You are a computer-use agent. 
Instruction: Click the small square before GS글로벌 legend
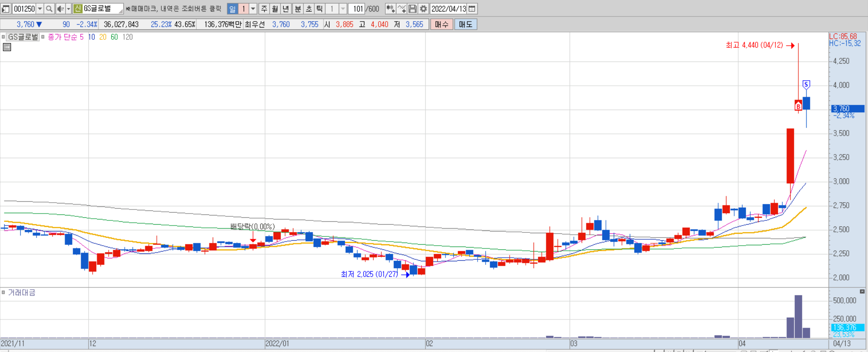(3, 37)
